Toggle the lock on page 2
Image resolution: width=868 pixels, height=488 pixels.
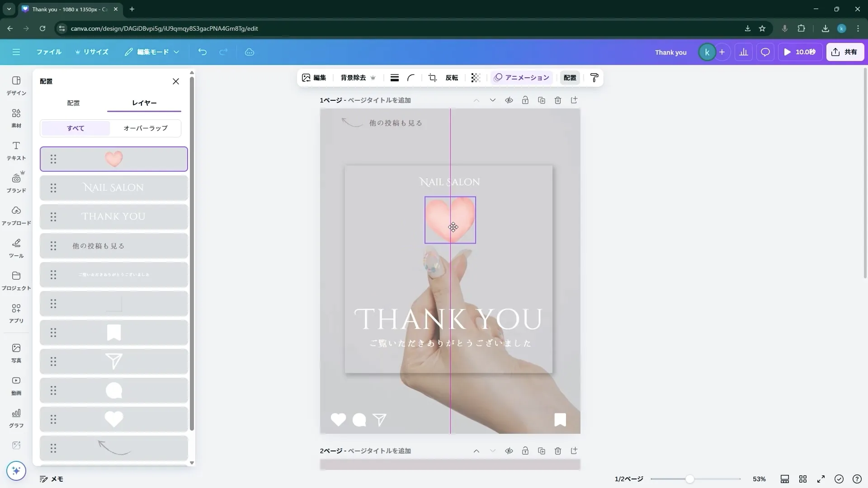(x=525, y=451)
